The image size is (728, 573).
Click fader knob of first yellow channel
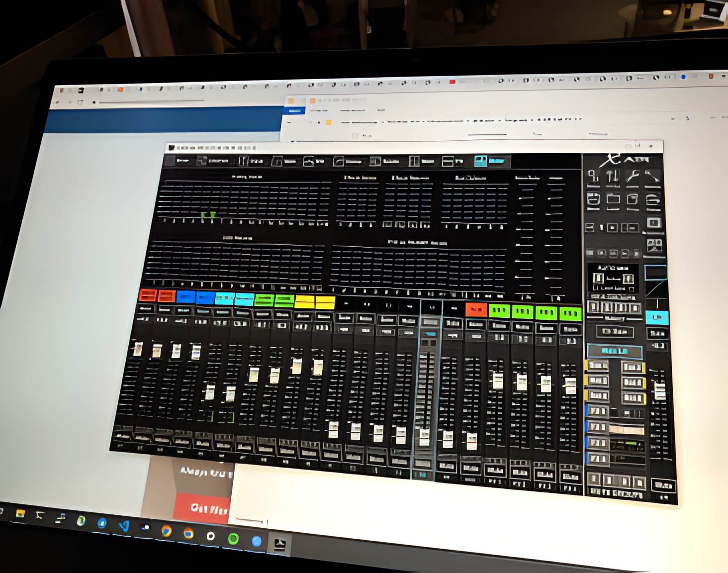pos(297,367)
